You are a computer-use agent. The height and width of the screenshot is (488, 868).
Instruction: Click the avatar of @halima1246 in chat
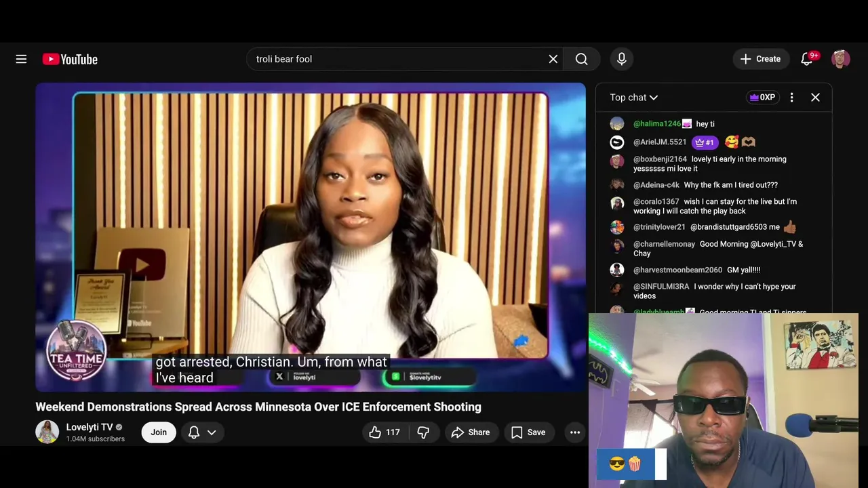coord(617,124)
